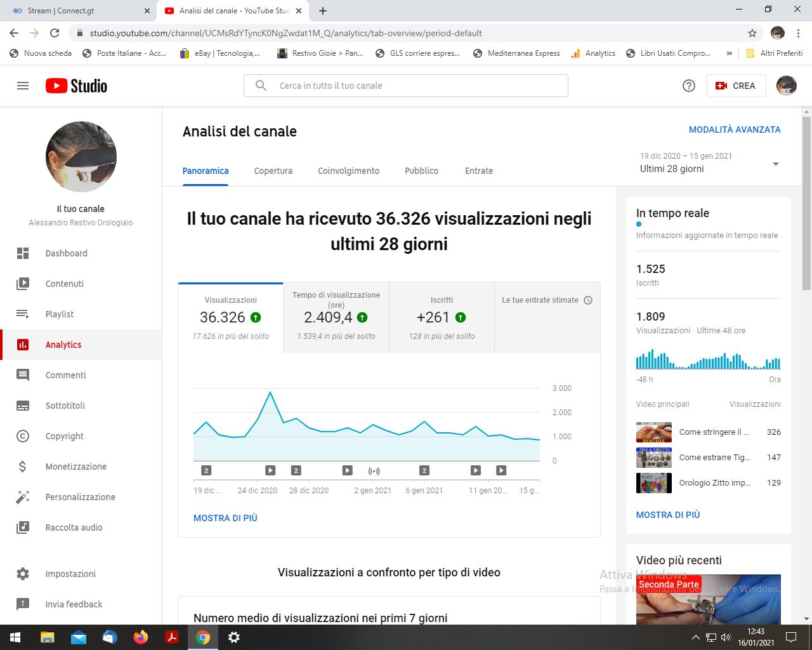Click the Personalizzazione wand icon
The height and width of the screenshot is (650, 812).
coord(23,497)
